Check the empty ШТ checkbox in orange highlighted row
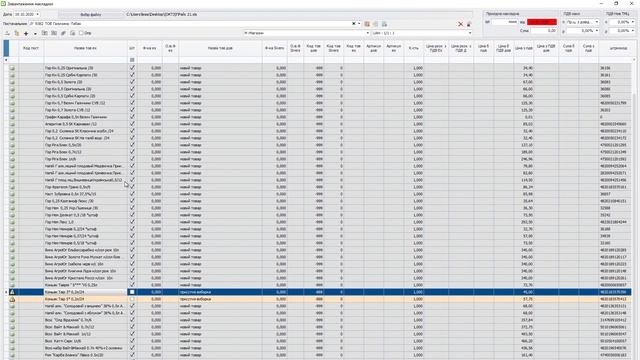The image size is (640, 360). [132, 299]
